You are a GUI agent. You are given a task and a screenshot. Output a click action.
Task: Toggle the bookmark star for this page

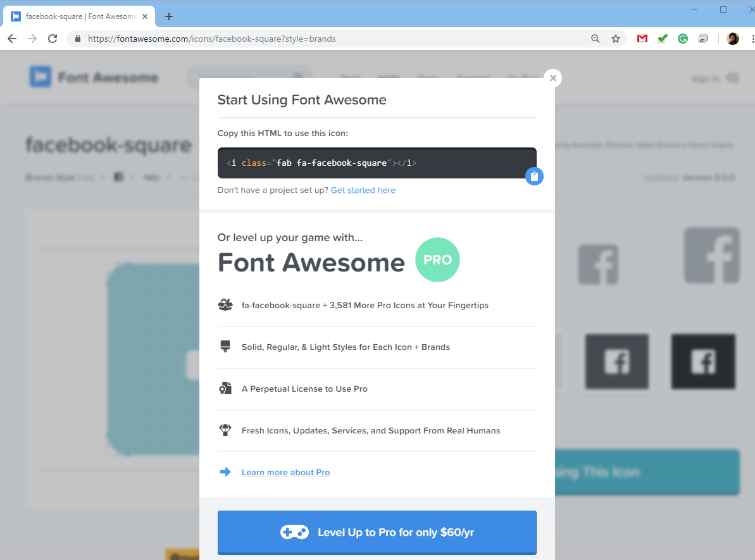616,38
